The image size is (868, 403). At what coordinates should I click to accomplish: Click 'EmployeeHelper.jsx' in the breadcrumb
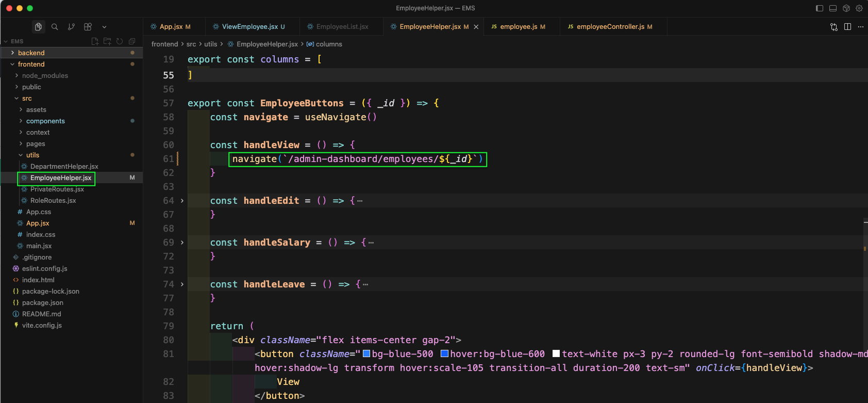click(x=267, y=44)
